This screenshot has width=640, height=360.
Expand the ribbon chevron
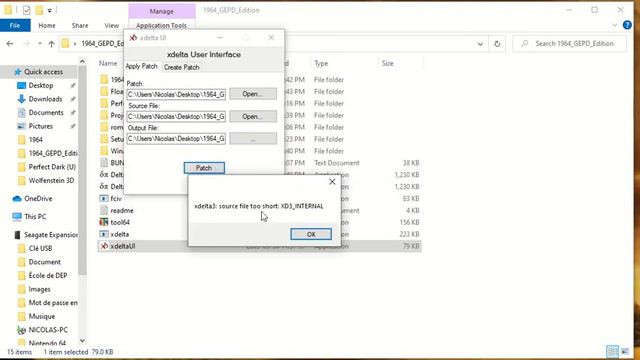coord(615,25)
